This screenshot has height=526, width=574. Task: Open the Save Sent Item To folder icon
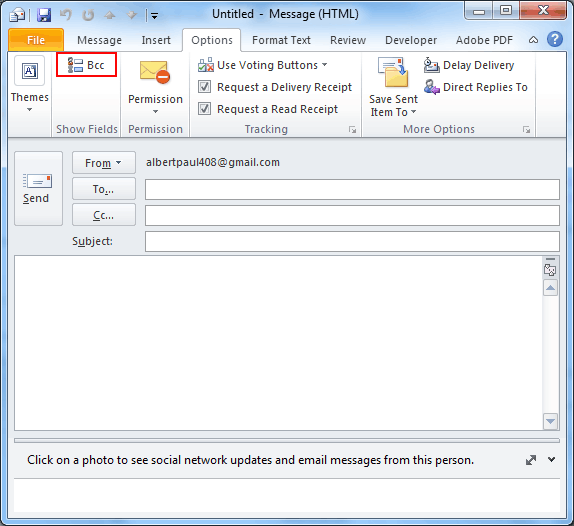click(393, 72)
